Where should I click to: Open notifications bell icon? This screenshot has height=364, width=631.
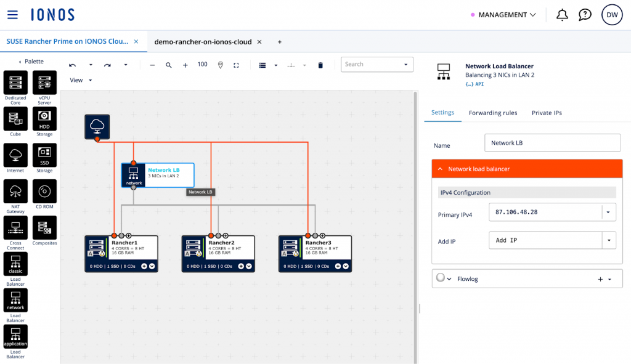[x=562, y=15]
